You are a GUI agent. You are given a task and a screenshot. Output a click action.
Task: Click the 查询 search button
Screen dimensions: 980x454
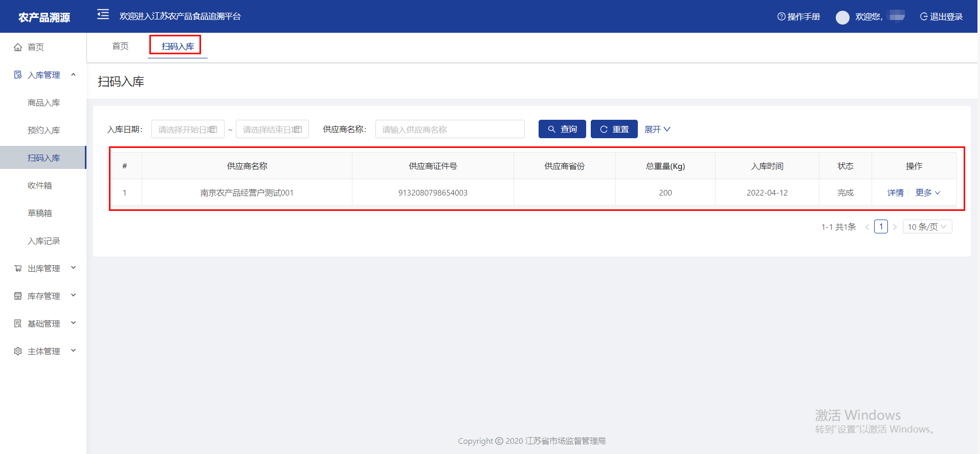562,129
